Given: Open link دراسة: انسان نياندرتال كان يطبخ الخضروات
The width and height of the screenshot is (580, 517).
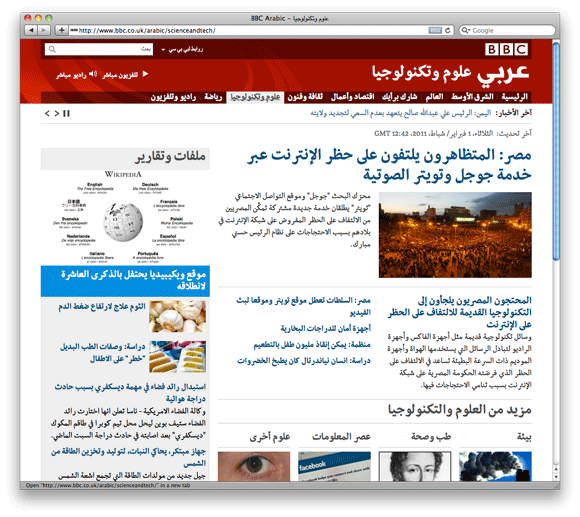Looking at the screenshot, I should [x=304, y=361].
